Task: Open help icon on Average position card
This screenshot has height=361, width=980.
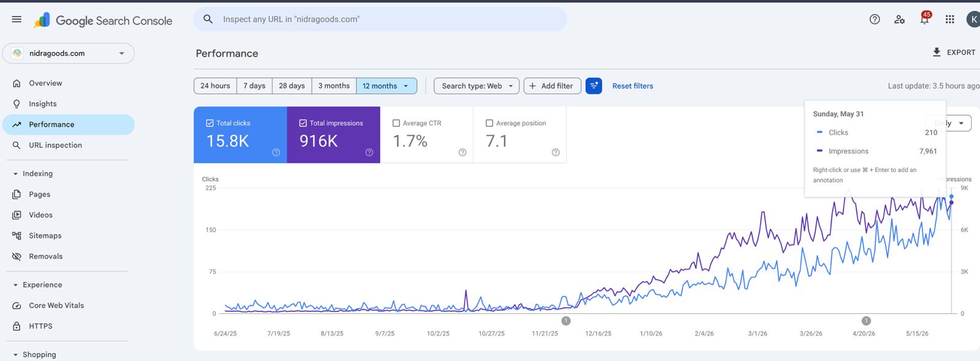Action: (x=556, y=152)
